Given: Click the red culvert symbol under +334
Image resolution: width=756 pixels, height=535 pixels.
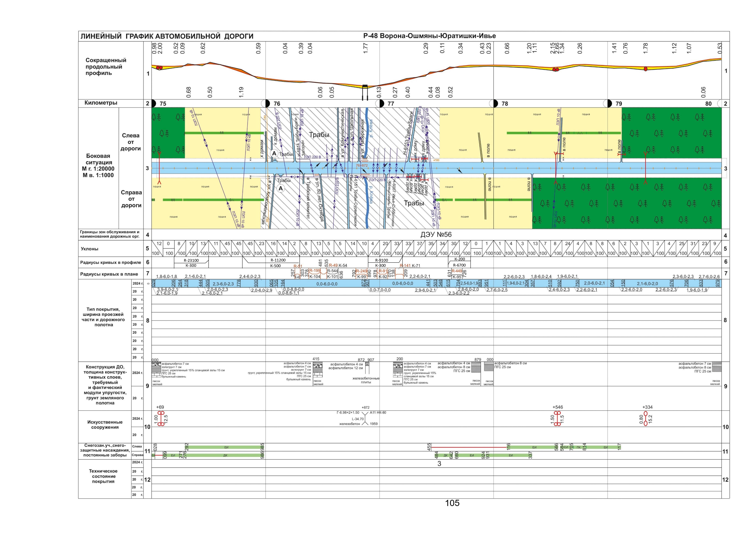Looking at the screenshot, I should pyautogui.click(x=646, y=418).
